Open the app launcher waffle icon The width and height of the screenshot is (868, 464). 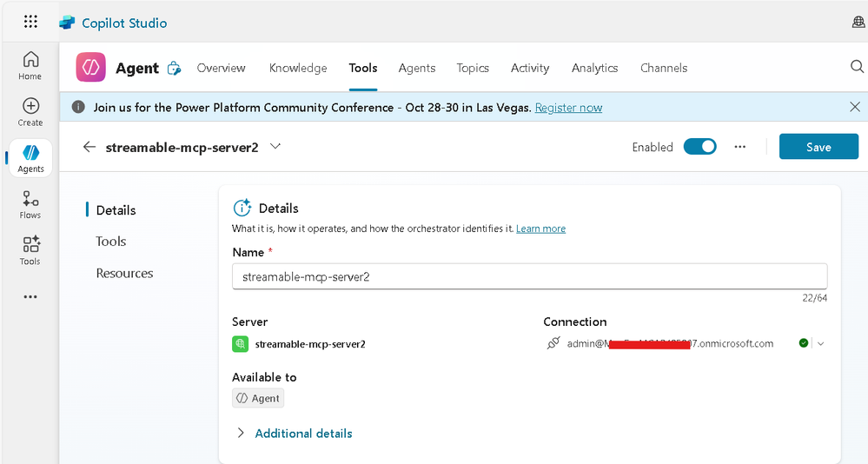point(30,23)
